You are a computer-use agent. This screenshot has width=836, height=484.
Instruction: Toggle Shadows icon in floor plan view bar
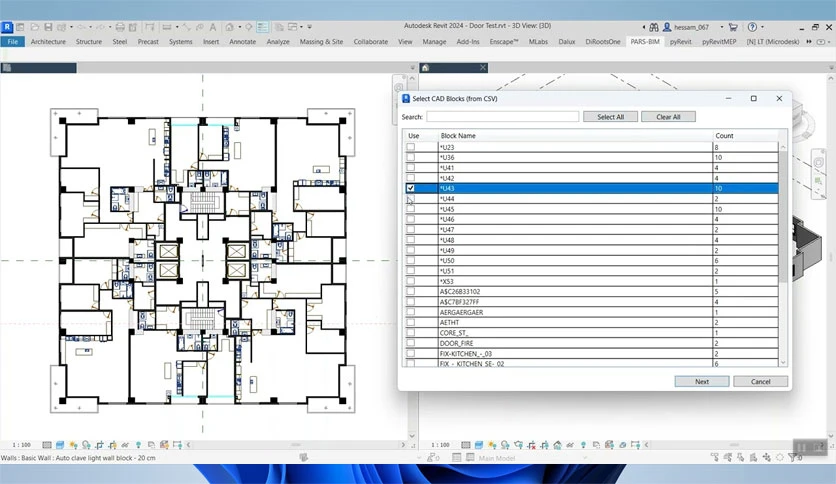(x=86, y=445)
